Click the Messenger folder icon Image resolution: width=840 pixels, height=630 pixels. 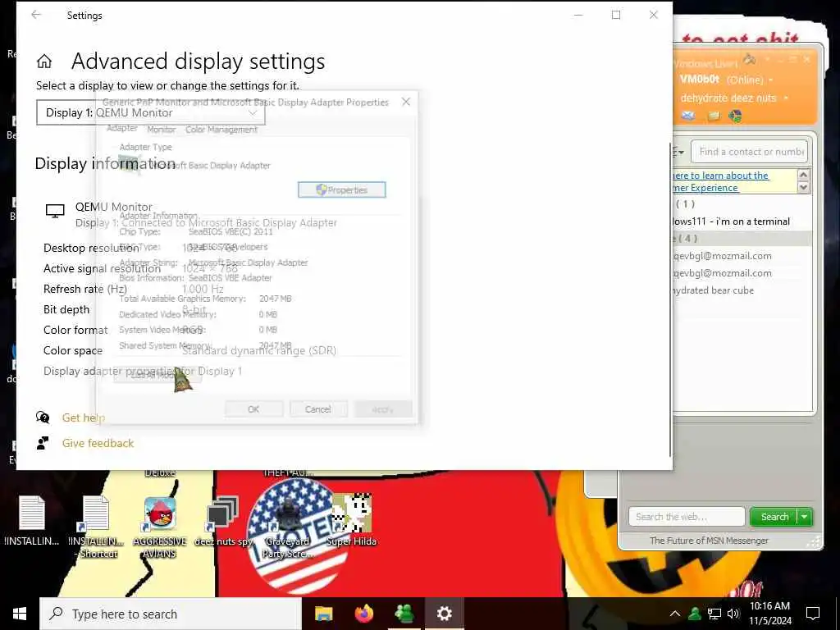[x=714, y=116]
